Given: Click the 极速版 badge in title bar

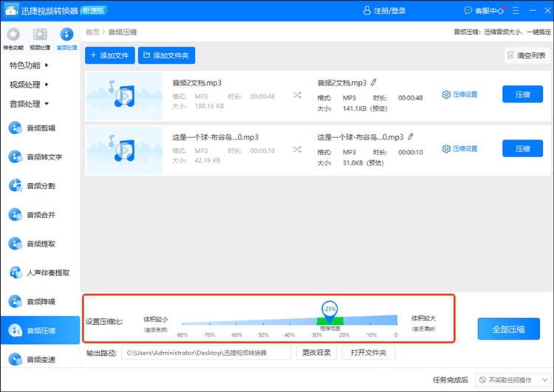Looking at the screenshot, I should tap(94, 10).
